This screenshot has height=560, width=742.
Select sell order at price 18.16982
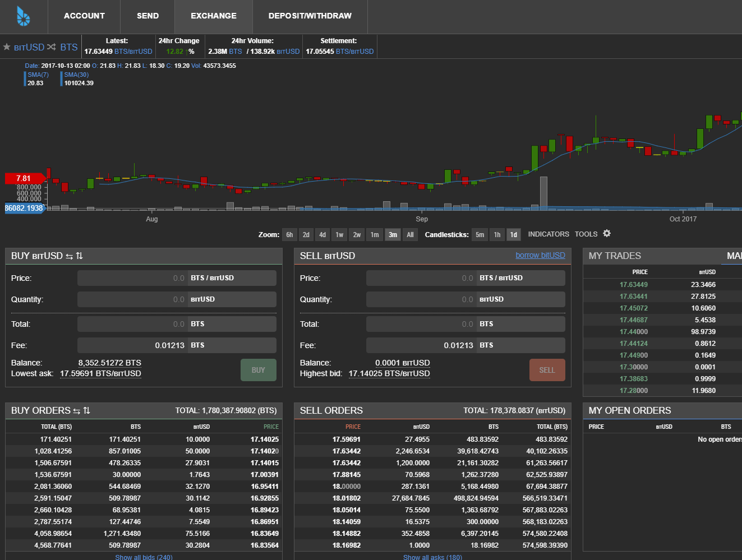point(432,545)
